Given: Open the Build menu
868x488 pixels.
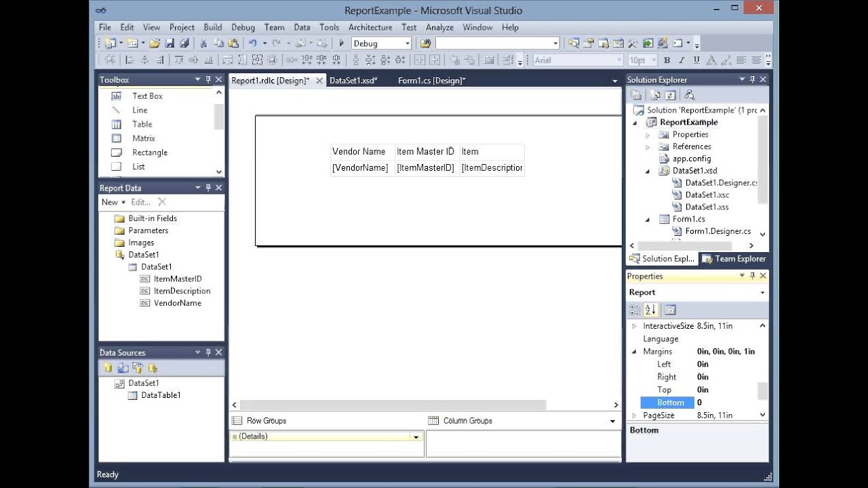Looking at the screenshot, I should pyautogui.click(x=213, y=27).
